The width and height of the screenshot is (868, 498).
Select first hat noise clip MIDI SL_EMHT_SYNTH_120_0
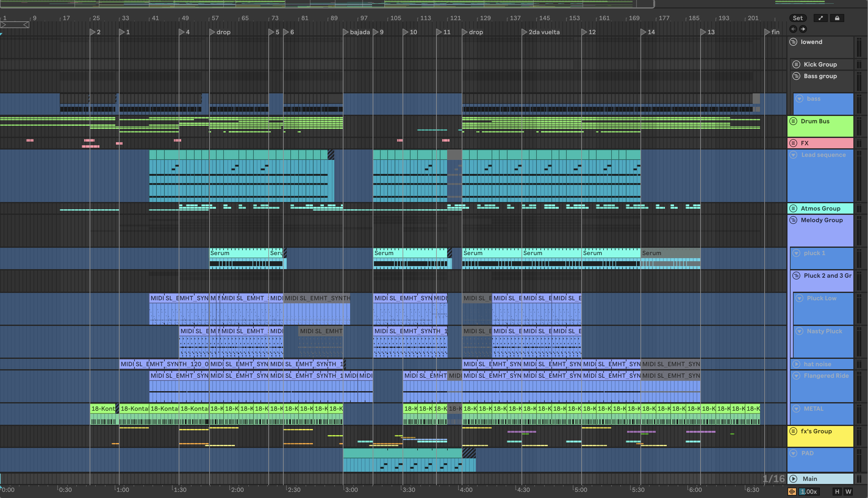164,364
